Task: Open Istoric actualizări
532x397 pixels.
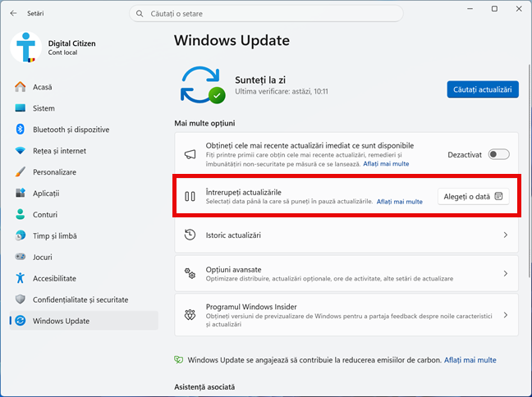Action: [346, 235]
